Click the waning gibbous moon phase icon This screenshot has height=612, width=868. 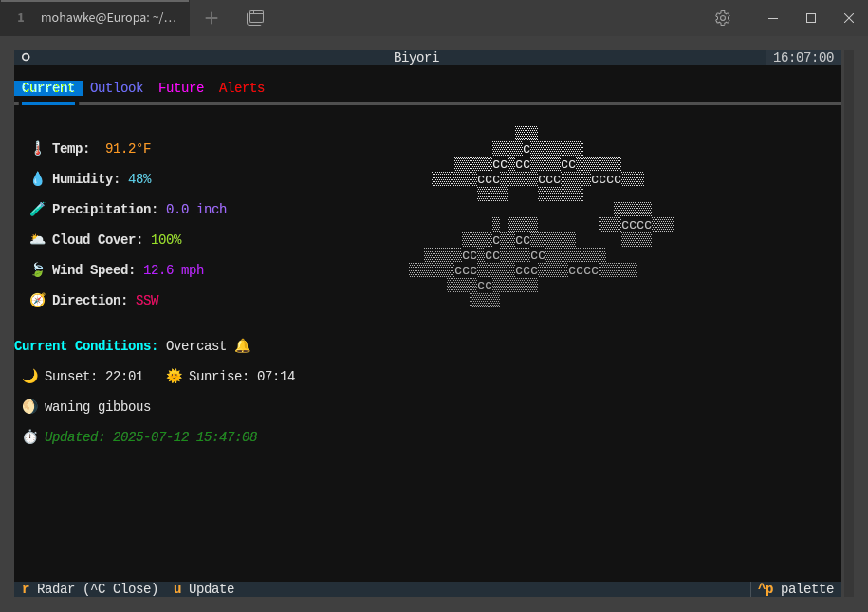(29, 407)
